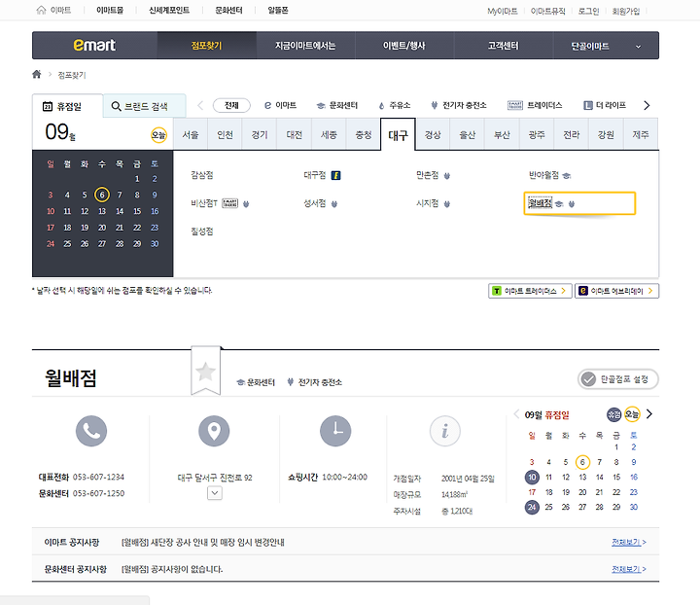This screenshot has width=700, height=605.
Task: Click the dark 휴점 circle in the store calendar
Action: tap(613, 414)
